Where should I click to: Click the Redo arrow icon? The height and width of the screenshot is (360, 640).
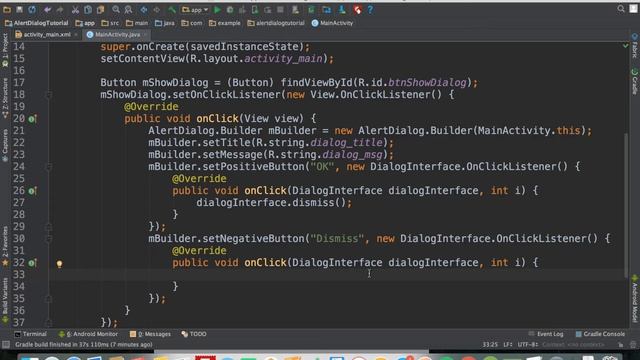(x=60, y=9)
